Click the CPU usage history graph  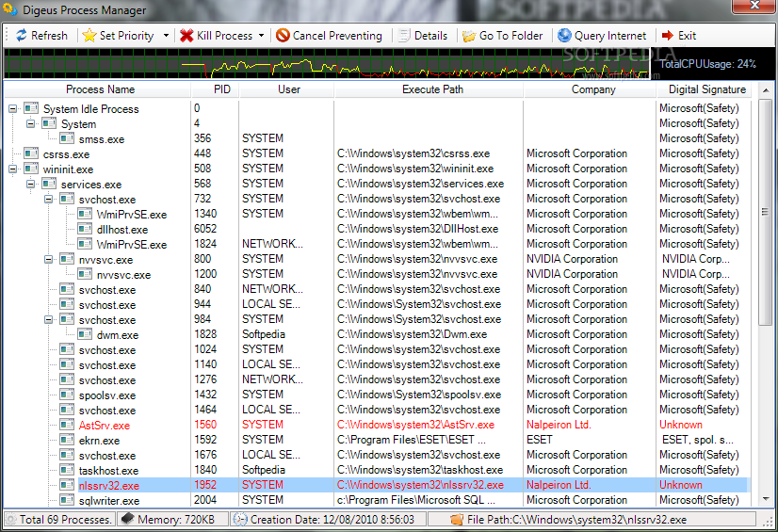[328, 63]
